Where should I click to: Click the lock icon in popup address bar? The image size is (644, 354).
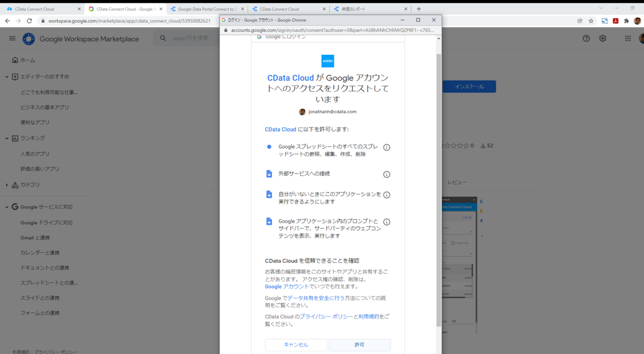click(x=226, y=30)
